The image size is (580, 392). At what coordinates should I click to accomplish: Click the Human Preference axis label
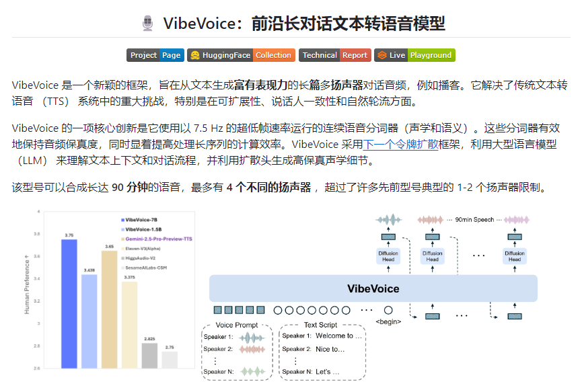coord(27,284)
